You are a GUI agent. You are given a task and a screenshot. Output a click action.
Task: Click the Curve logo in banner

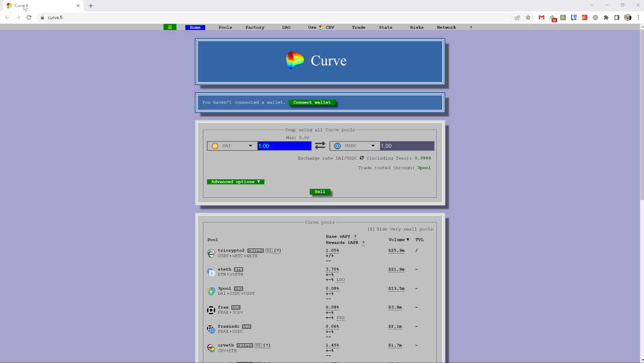click(x=295, y=61)
